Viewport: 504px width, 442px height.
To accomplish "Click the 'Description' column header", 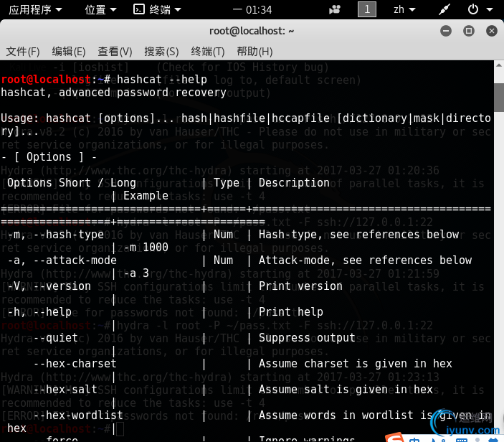I will click(x=294, y=183).
